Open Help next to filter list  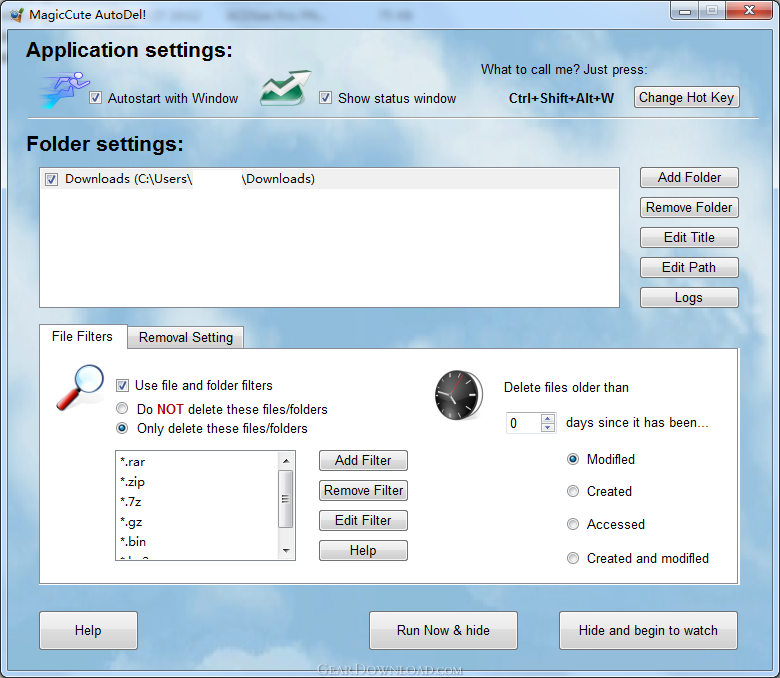pyautogui.click(x=363, y=551)
